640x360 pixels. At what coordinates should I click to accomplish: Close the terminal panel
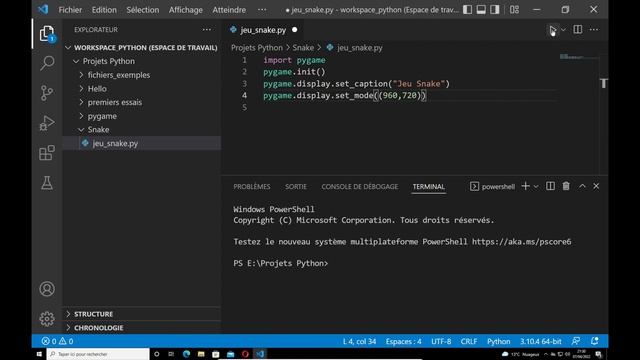[x=596, y=186]
